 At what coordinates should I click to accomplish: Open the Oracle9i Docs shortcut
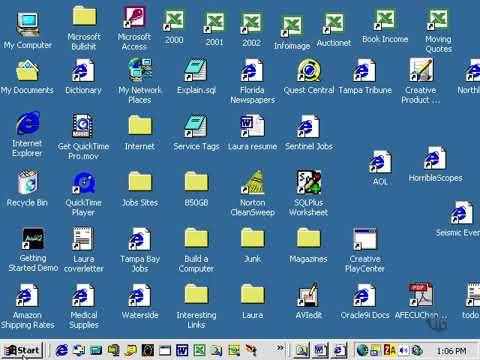[x=365, y=295]
